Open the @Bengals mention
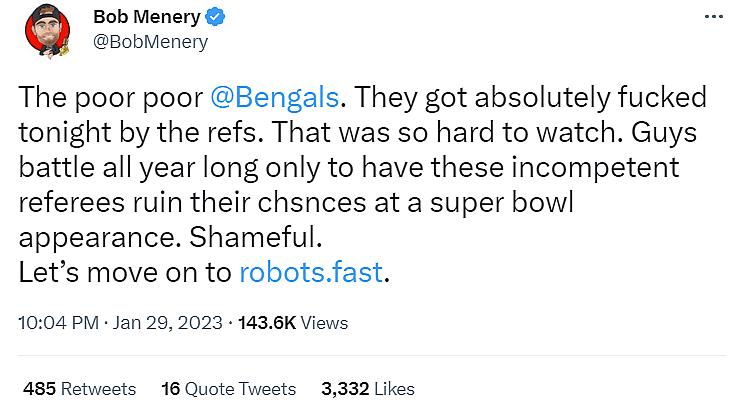The image size is (746, 417). pos(277,98)
